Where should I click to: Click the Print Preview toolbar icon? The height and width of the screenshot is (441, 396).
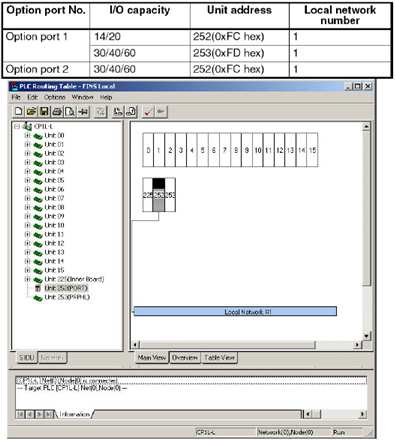(x=70, y=111)
